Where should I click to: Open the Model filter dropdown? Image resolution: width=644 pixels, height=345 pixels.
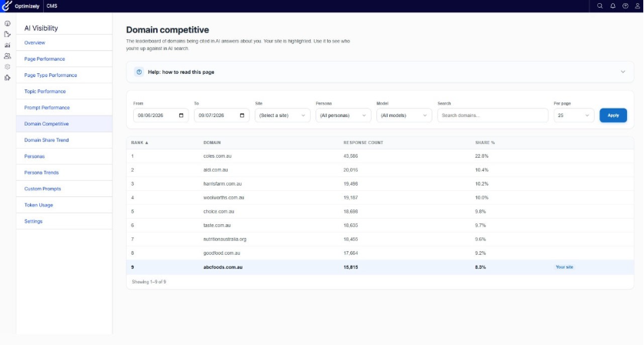pos(404,116)
